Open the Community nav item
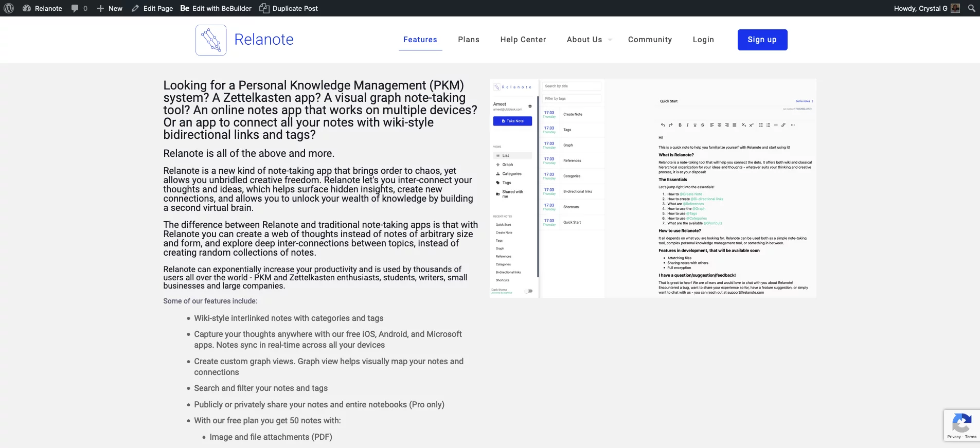This screenshot has width=980, height=448. [650, 40]
